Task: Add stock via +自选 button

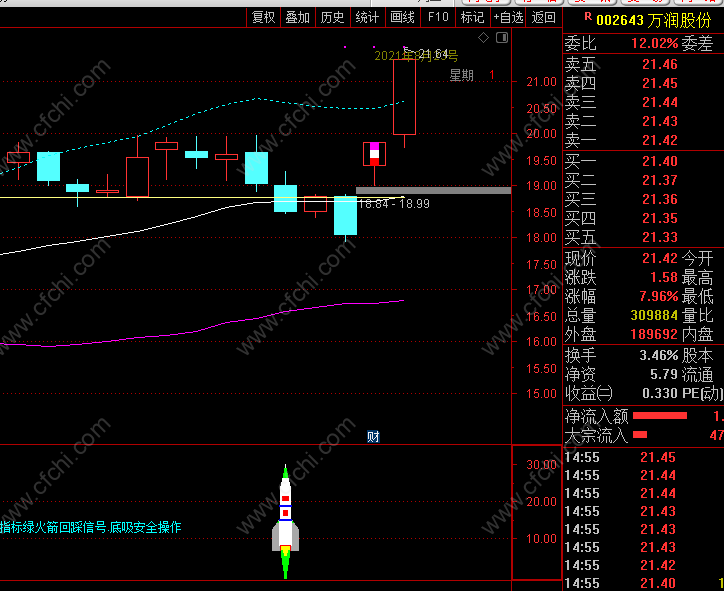Action: tap(508, 17)
